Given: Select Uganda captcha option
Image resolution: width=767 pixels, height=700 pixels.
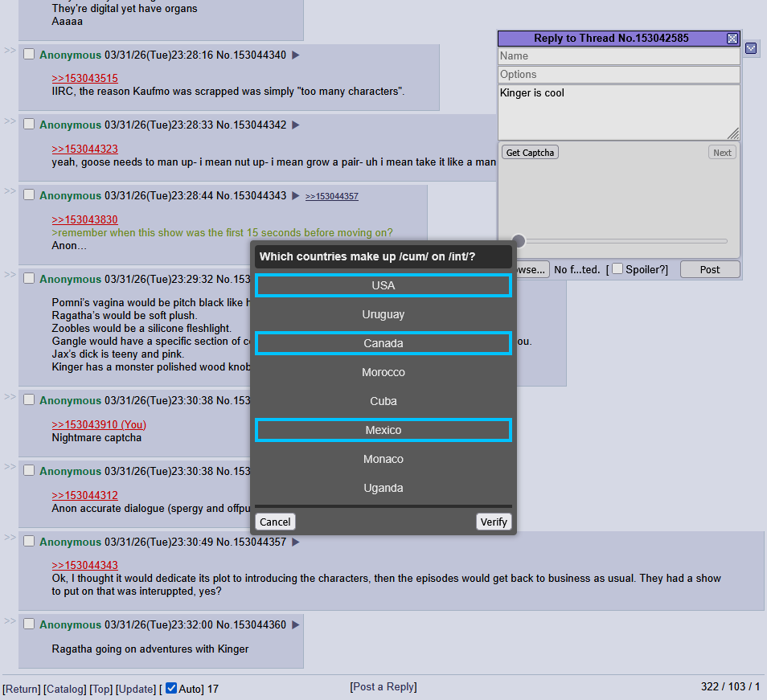Looking at the screenshot, I should point(383,488).
